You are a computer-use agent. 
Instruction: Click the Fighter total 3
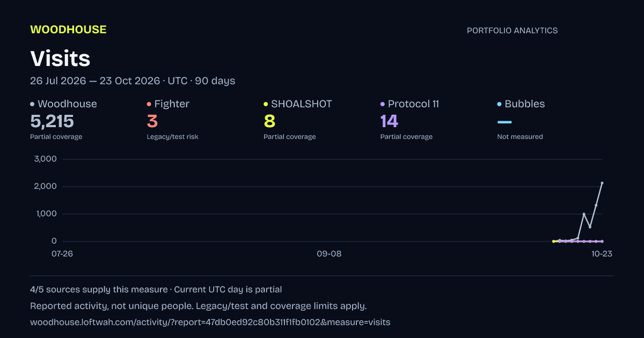click(152, 121)
